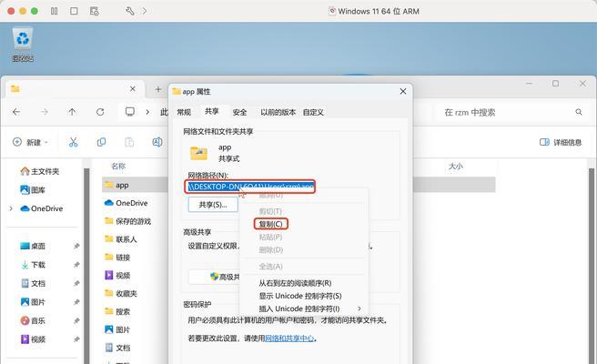This screenshot has width=597, height=364.
Task: Click the Rename icon in Explorer toolbar
Action: click(x=157, y=142)
